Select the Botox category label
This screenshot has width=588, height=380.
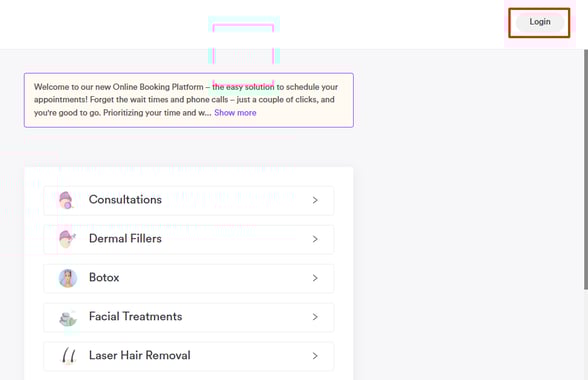(104, 278)
